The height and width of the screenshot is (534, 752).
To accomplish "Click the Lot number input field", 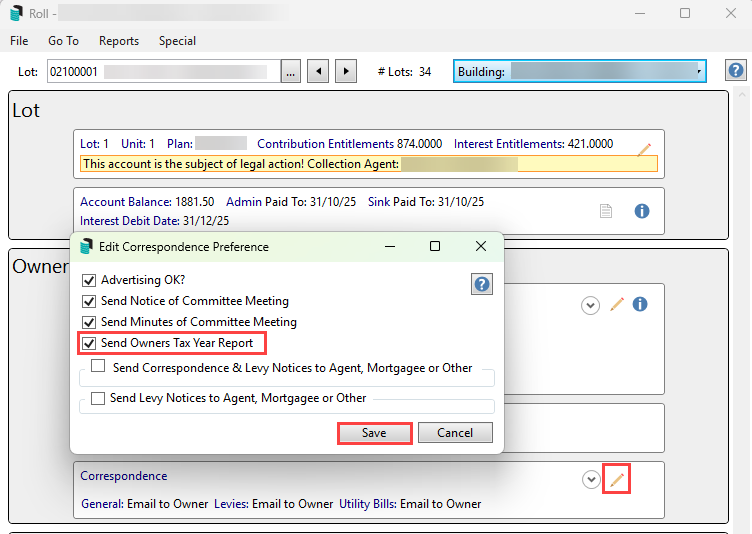I will 164,71.
